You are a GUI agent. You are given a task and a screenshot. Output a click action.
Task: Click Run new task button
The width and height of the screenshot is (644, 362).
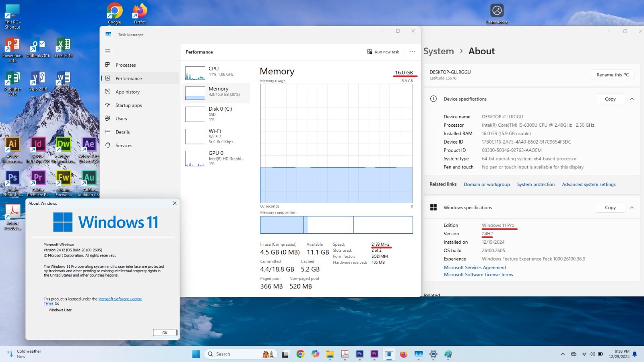coord(383,52)
